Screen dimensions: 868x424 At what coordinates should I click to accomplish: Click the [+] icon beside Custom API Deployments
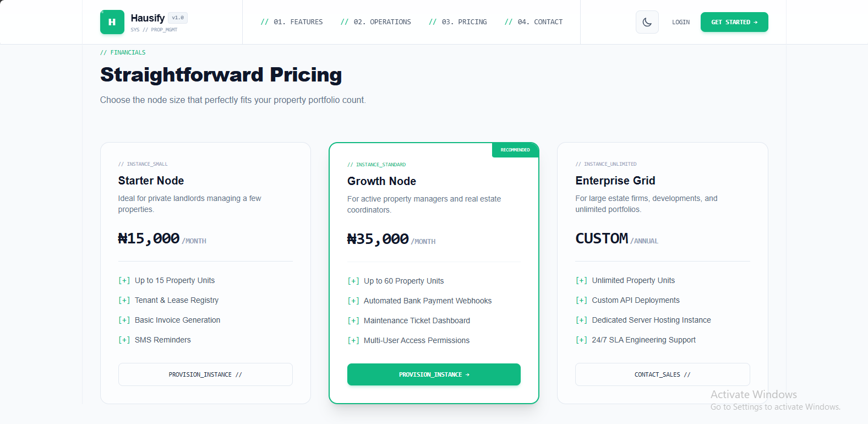[x=581, y=300]
